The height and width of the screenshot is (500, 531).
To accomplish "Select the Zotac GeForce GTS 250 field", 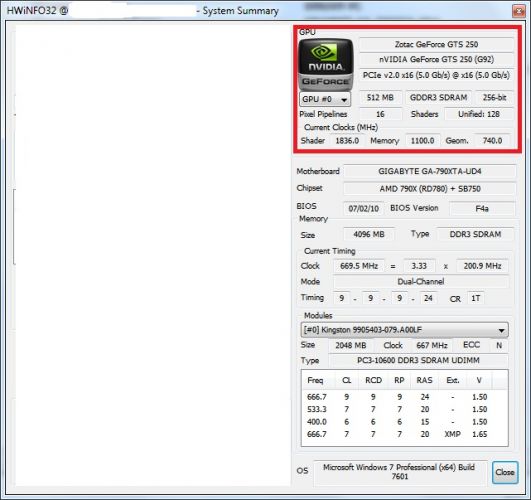I will click(437, 44).
